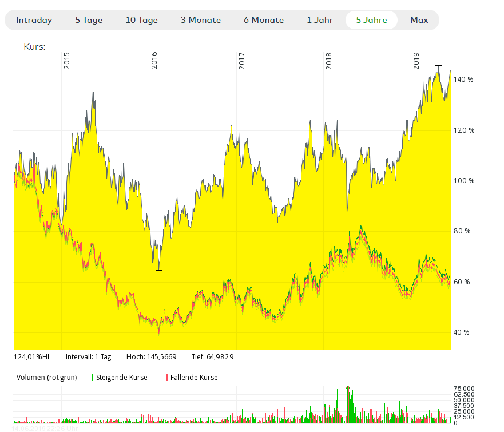Click the low marker at the 2016 trough
Image resolution: width=504 pixels, height=432 pixels.
tap(158, 269)
